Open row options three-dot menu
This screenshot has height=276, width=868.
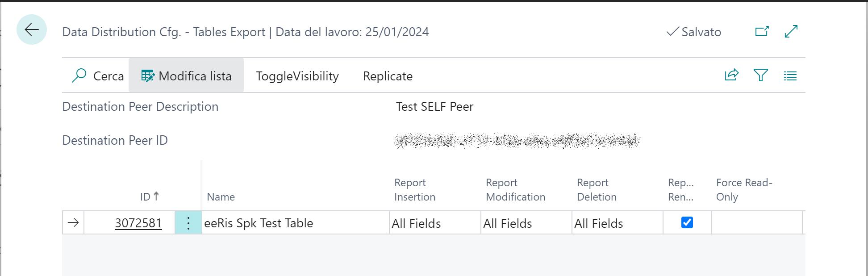pyautogui.click(x=188, y=223)
